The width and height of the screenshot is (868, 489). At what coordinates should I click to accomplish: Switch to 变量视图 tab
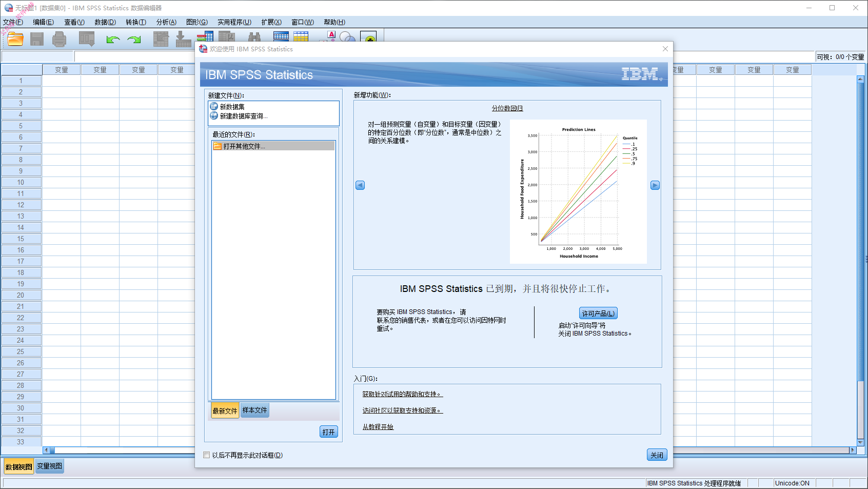point(50,466)
